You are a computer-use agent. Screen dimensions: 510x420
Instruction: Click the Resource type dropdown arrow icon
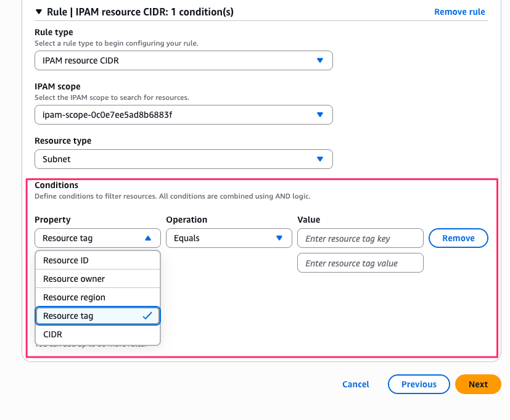(319, 159)
